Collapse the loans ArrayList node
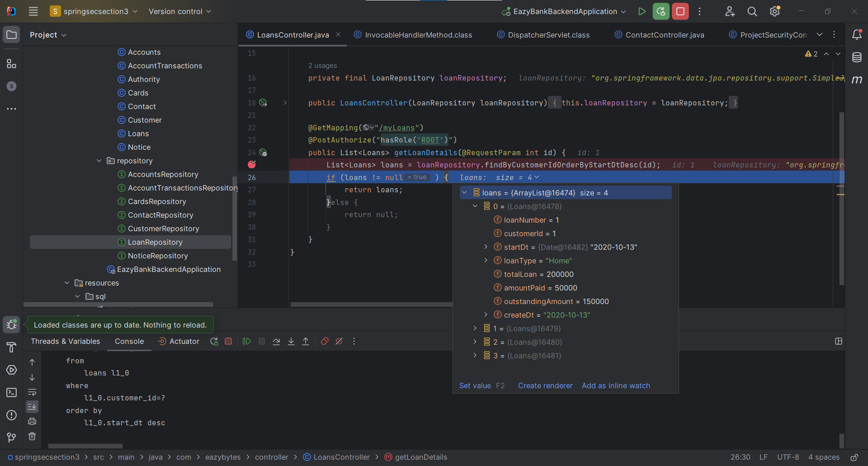The height and width of the screenshot is (466, 868). click(464, 193)
